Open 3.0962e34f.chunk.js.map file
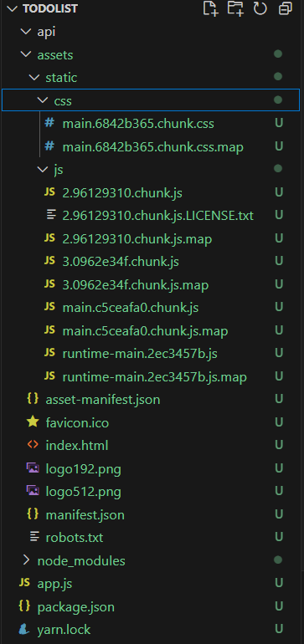This screenshot has width=304, height=644. [x=136, y=284]
